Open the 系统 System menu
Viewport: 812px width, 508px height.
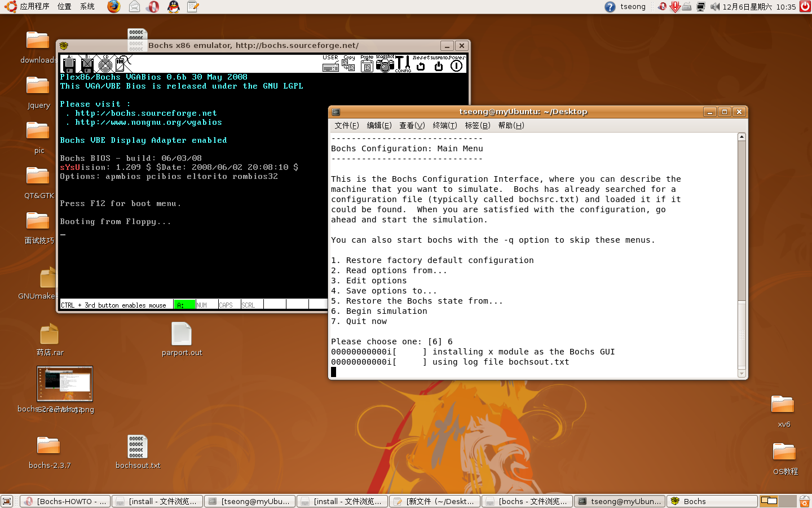tap(87, 7)
